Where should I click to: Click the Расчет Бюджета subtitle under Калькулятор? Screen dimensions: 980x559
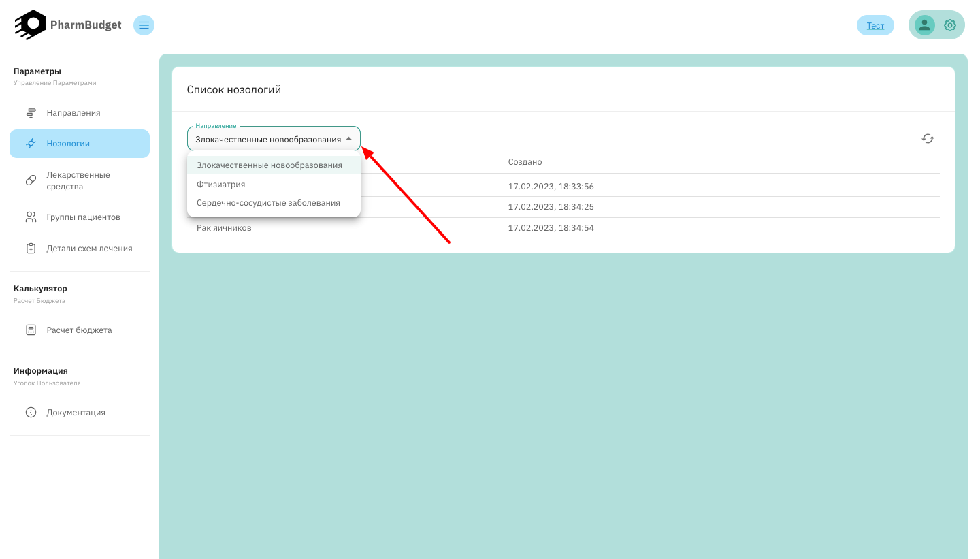point(39,301)
